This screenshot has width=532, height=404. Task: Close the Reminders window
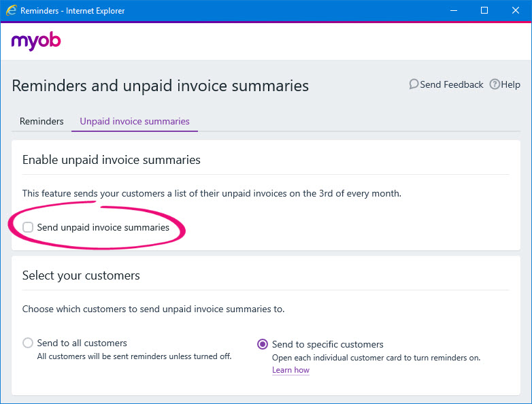click(516, 11)
